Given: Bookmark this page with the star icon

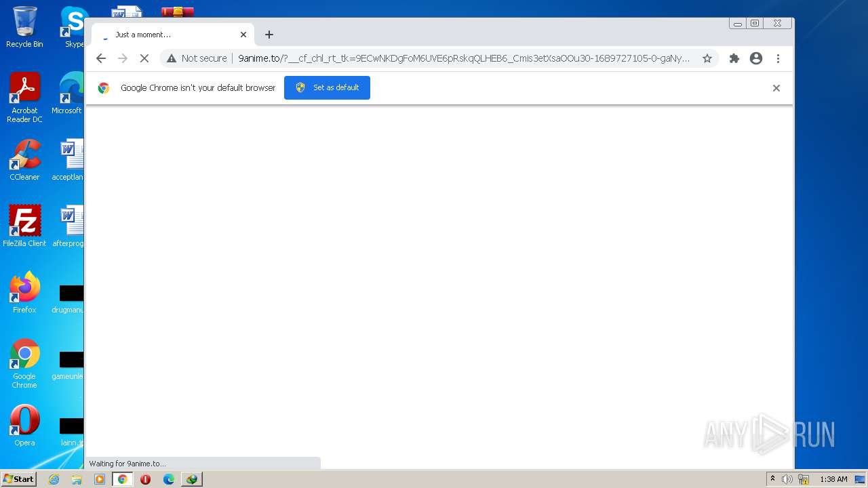Looking at the screenshot, I should [707, 58].
